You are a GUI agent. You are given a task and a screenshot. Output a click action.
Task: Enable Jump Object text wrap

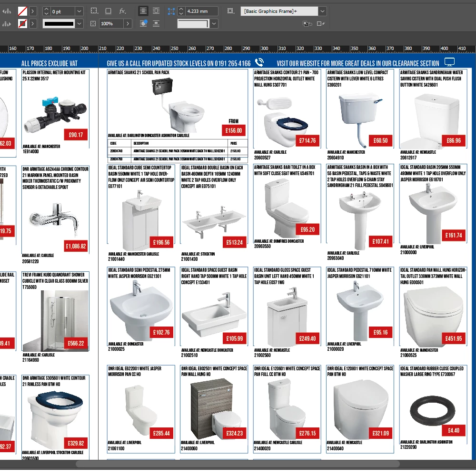point(156,23)
